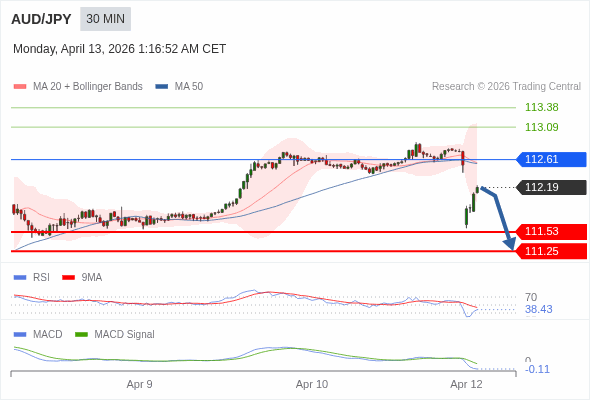
Task: Click the 9MA legend color swatch
Action: tap(68, 278)
